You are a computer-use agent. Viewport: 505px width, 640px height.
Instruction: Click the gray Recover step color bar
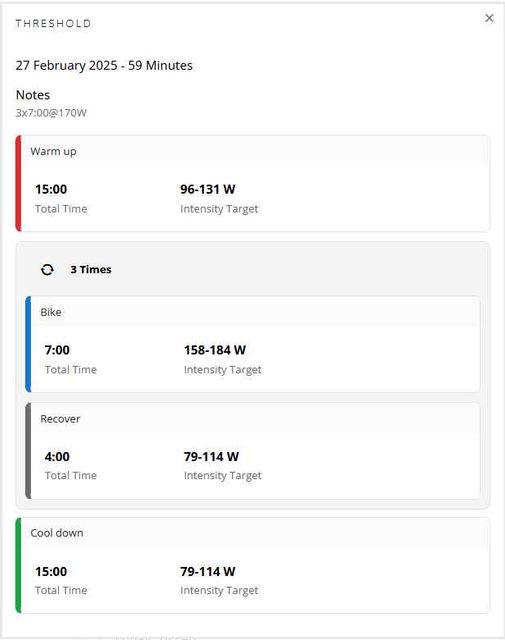[x=28, y=451]
